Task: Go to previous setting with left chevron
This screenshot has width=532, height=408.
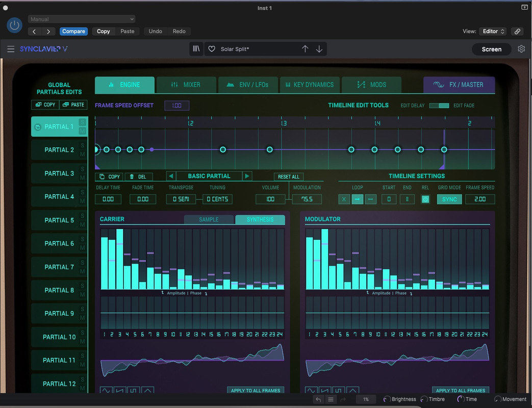Action: pyautogui.click(x=34, y=32)
